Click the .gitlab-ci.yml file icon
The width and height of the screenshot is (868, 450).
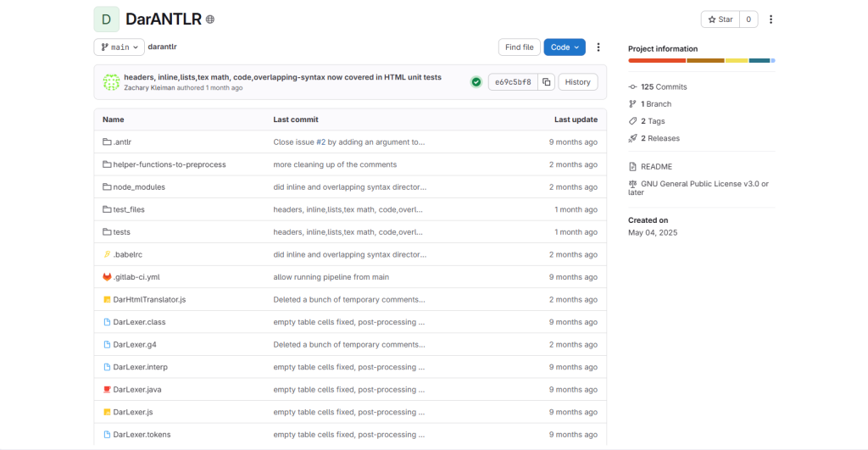[x=107, y=277]
